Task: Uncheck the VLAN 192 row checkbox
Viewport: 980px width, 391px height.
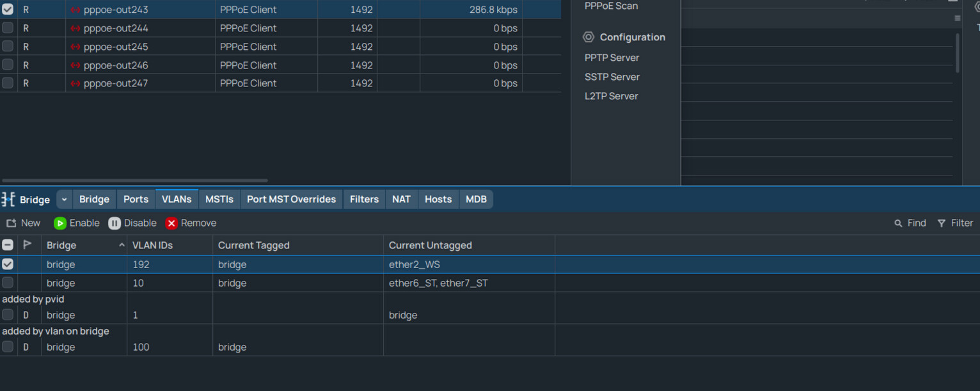Action: (8, 264)
